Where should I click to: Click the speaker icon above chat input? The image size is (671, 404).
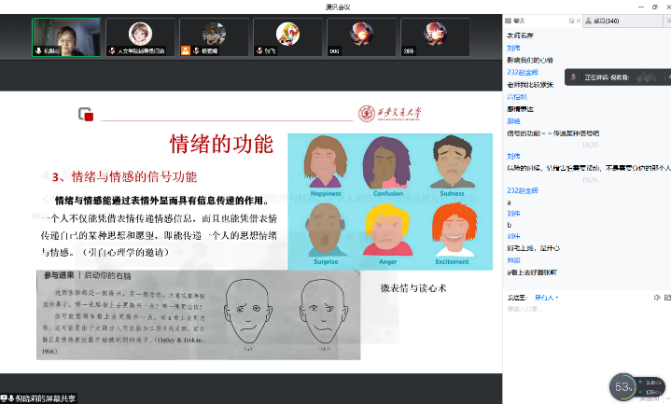(x=657, y=297)
